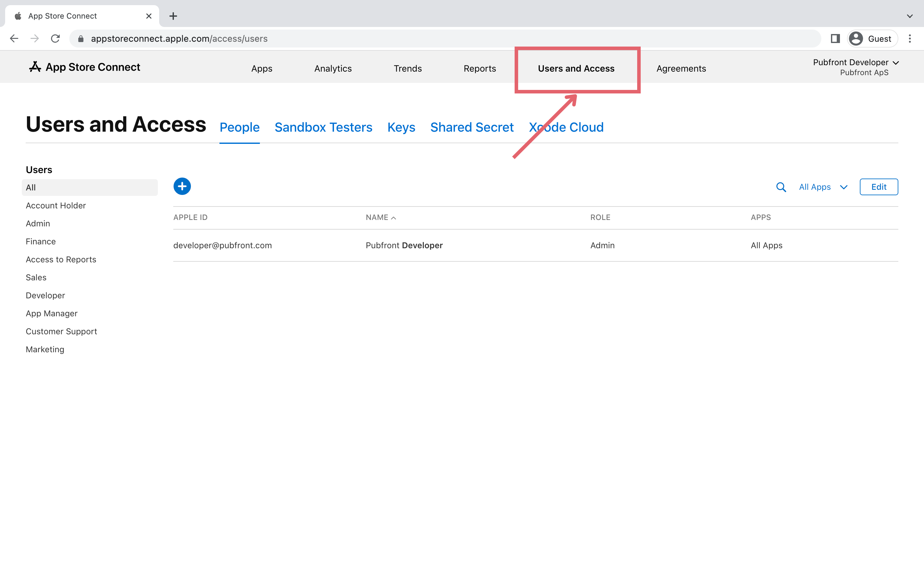Toggle the browser side panel icon
924x578 pixels.
835,39
